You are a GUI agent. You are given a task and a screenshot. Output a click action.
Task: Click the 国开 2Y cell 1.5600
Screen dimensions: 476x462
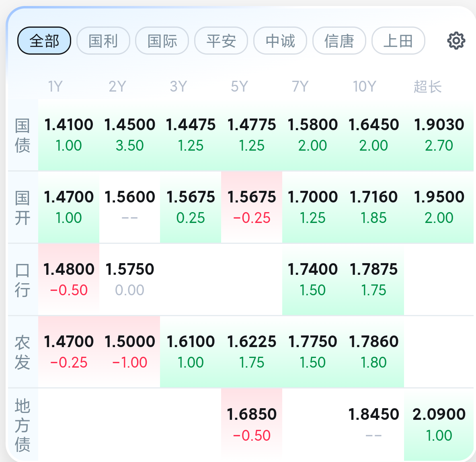(x=129, y=207)
